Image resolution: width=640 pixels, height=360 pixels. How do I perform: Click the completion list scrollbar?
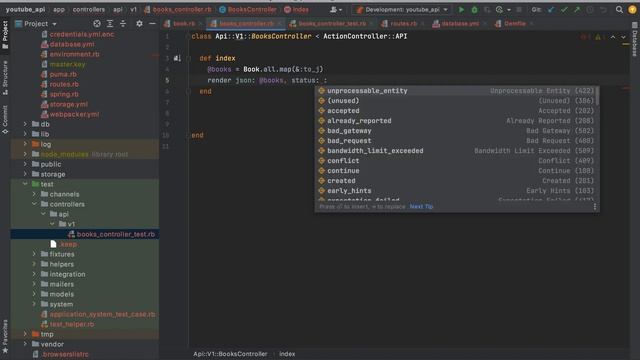point(598,96)
